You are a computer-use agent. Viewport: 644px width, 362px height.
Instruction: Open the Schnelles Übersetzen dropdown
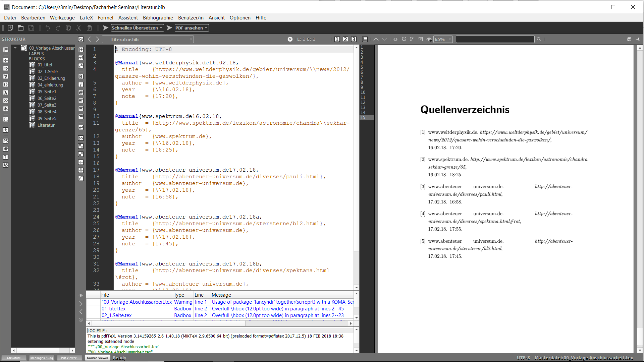coord(138,28)
